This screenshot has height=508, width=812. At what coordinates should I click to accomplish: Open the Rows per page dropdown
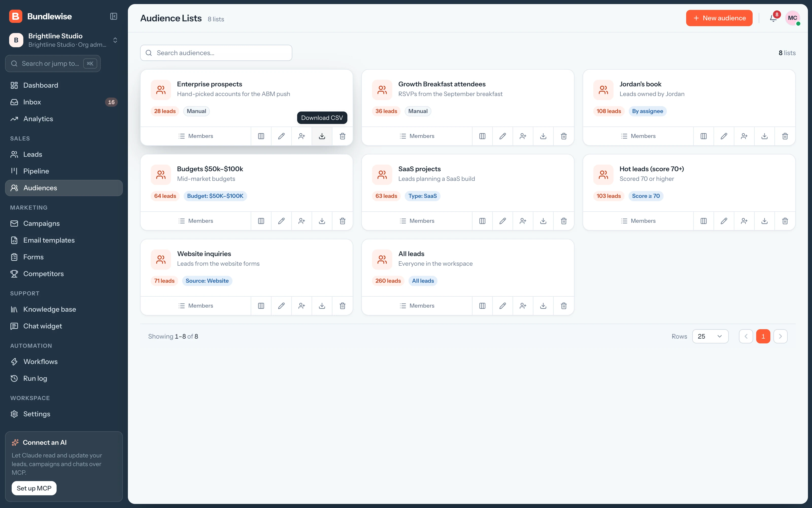710,336
